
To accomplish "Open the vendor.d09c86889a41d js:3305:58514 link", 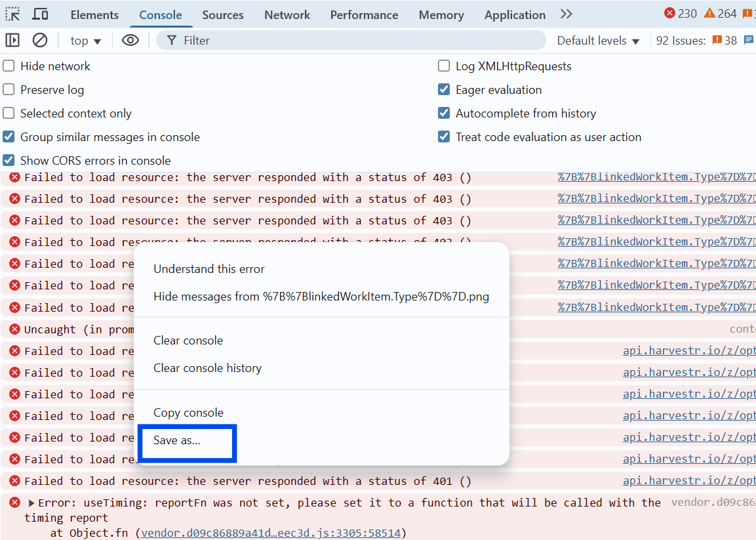I will [271, 533].
